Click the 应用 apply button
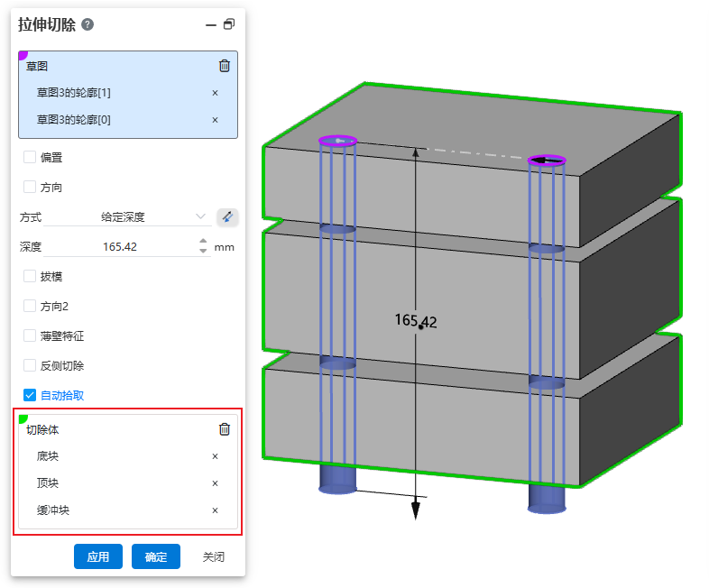The height and width of the screenshot is (588, 709). tap(98, 556)
